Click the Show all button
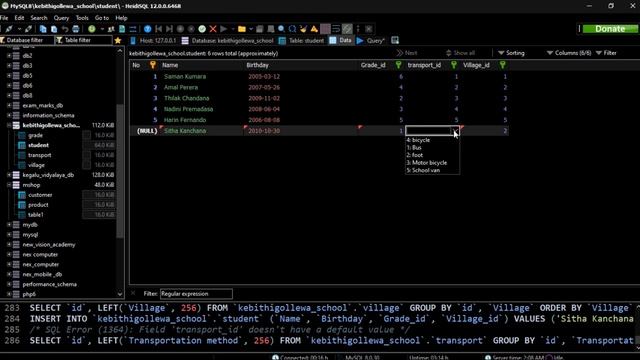Viewport: 640px width, 360px height. click(x=460, y=53)
